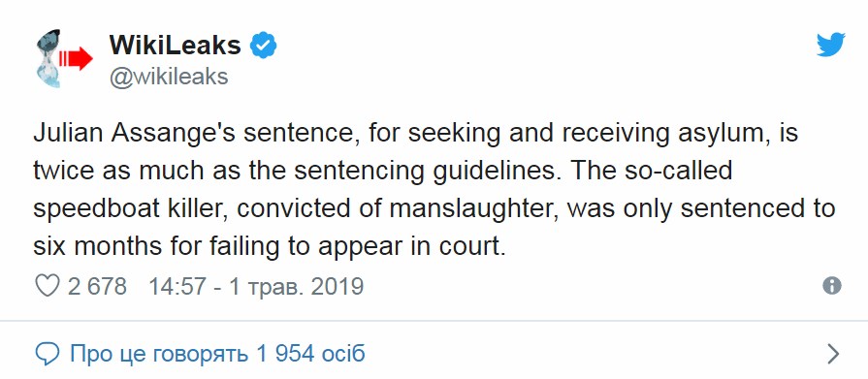Click the speech bubble conversation icon
868x379 pixels.
coord(47,354)
